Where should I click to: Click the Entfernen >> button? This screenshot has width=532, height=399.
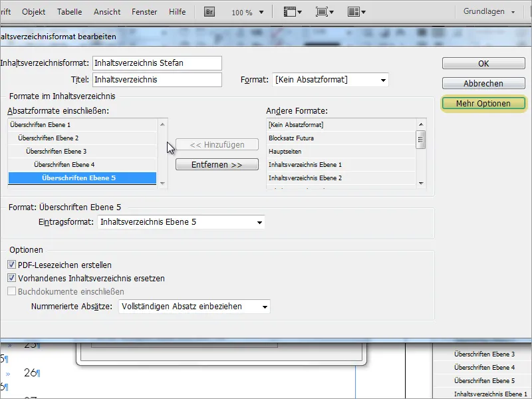217,164
